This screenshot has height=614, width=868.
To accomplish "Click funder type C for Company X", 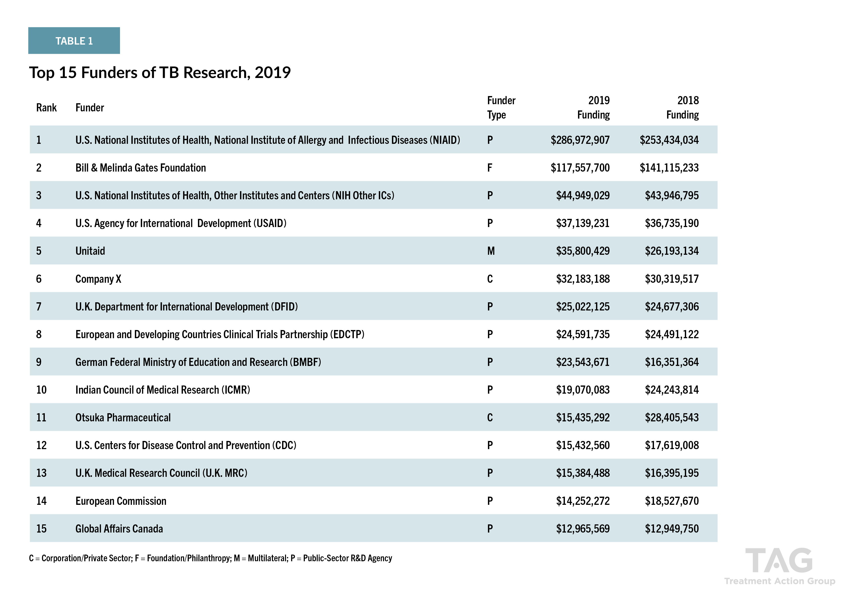I will click(x=490, y=279).
